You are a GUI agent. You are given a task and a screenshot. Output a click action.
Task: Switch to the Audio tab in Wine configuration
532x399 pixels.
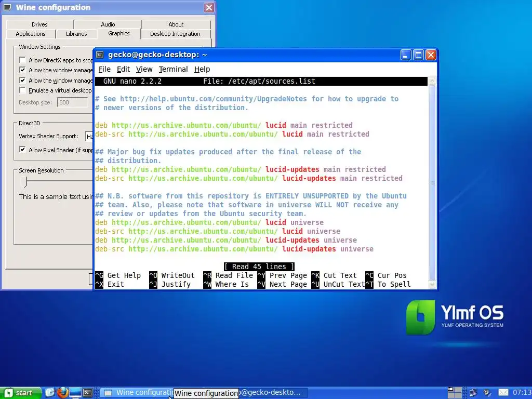click(108, 24)
